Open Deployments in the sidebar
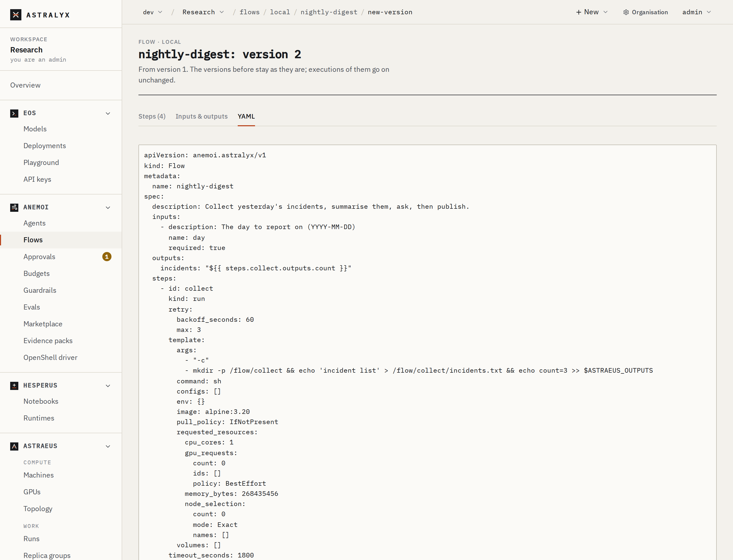This screenshot has width=733, height=560. 45,146
